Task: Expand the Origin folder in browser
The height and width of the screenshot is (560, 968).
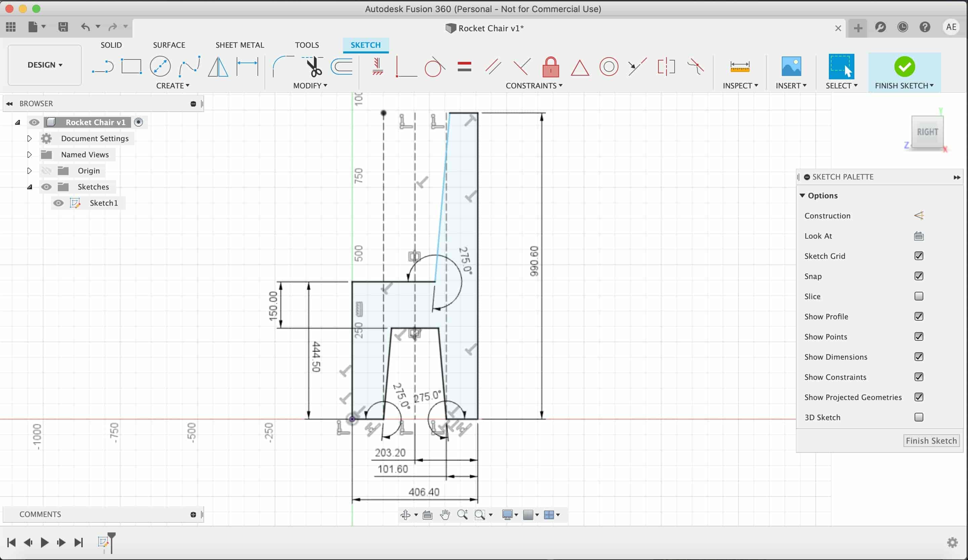Action: click(x=29, y=170)
